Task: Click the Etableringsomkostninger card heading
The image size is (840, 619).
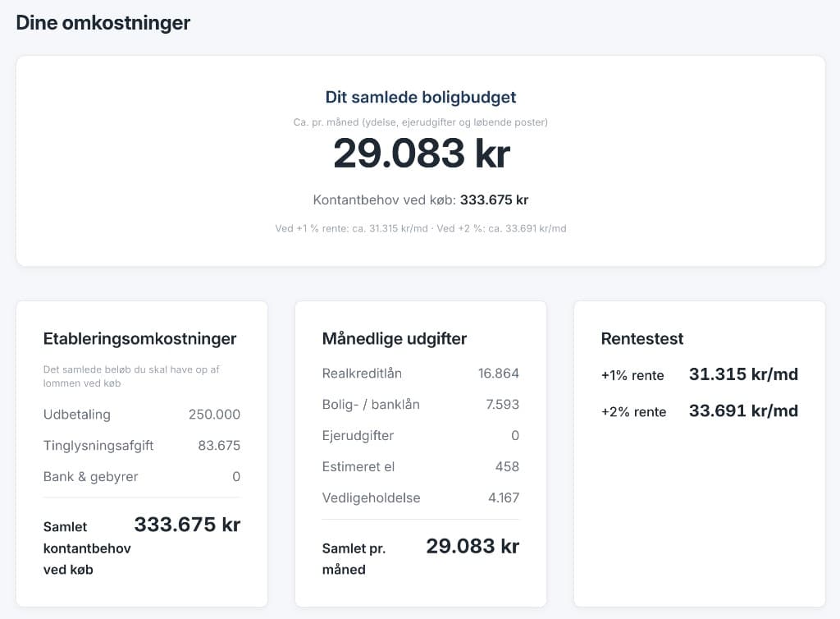Action: tap(139, 338)
